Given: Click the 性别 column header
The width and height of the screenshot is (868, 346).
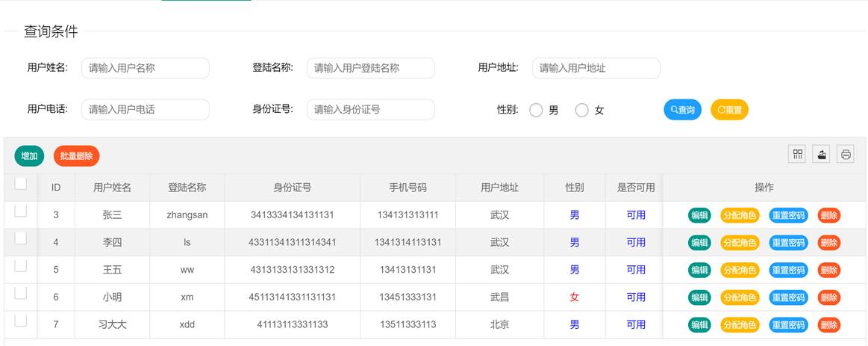Looking at the screenshot, I should (575, 188).
